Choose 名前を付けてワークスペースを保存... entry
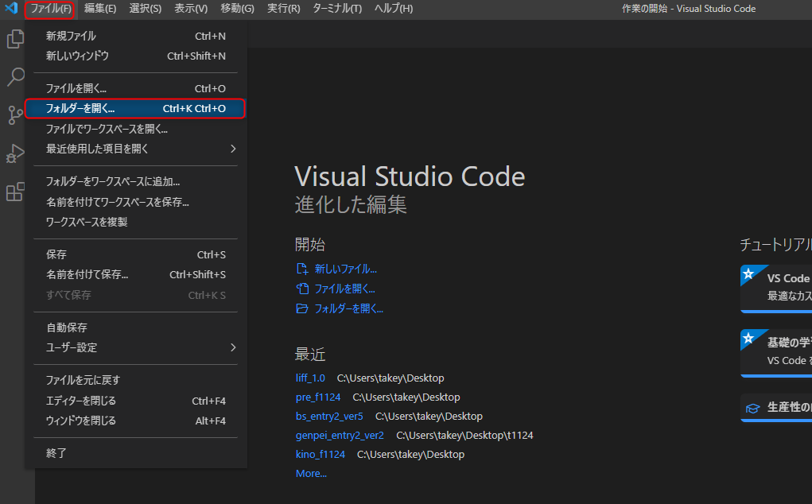Screen dimensions: 812x504 tap(136, 202)
